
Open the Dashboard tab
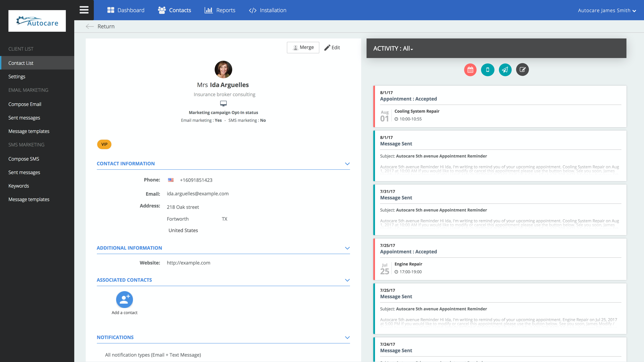click(x=126, y=10)
